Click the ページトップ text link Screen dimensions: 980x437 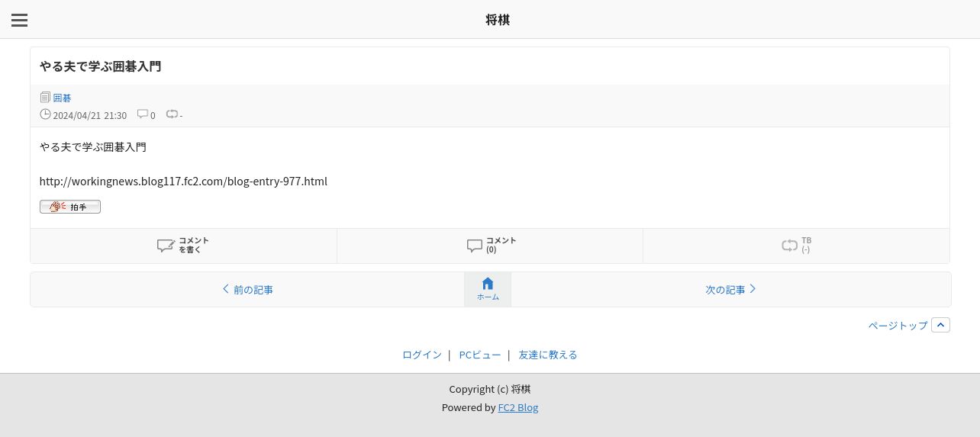coord(898,326)
